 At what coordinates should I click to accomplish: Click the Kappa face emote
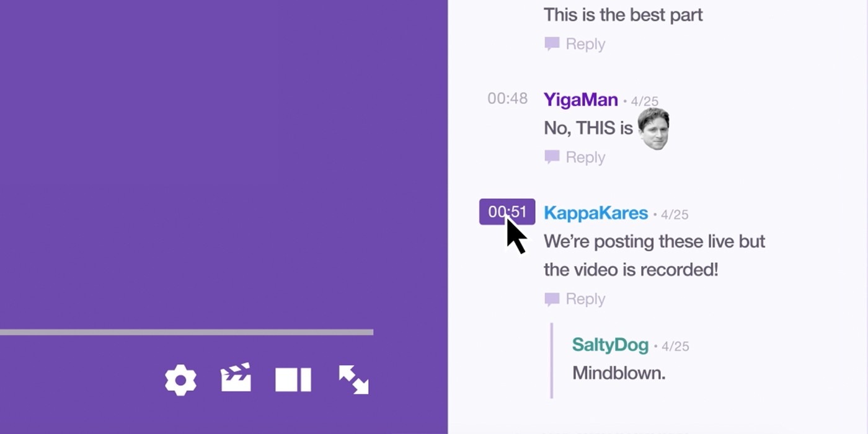click(x=653, y=129)
